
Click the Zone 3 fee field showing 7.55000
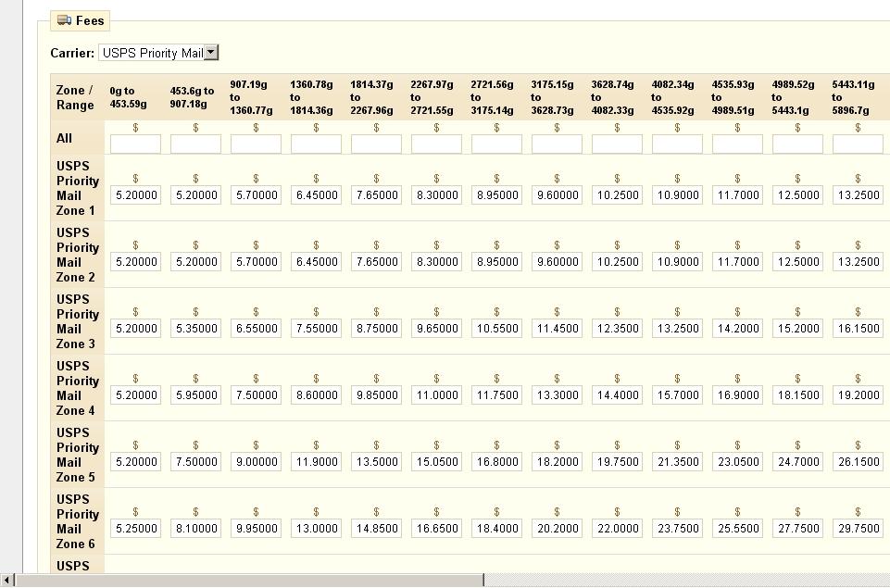(x=316, y=329)
